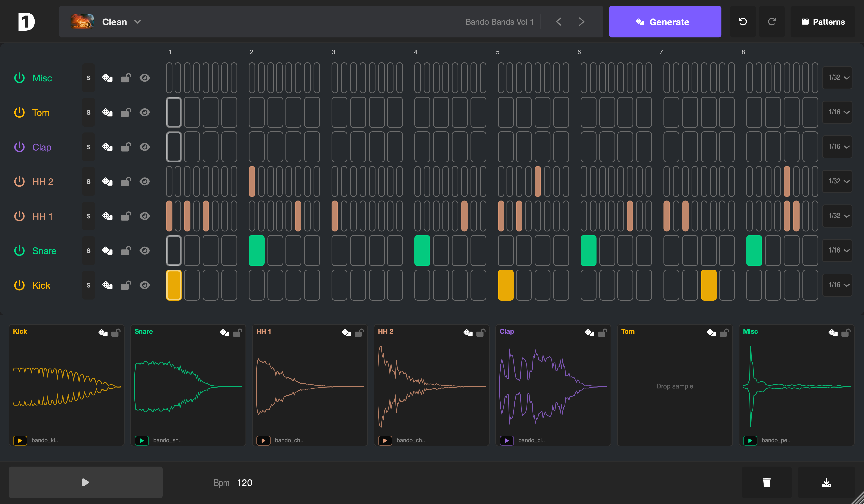Open the Patterns menu

pyautogui.click(x=823, y=22)
